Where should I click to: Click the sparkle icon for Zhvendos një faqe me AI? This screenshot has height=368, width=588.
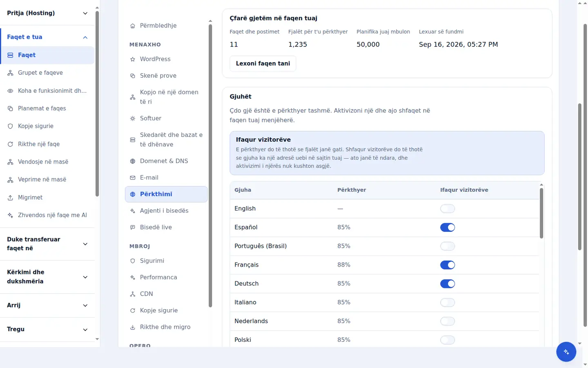(x=10, y=215)
